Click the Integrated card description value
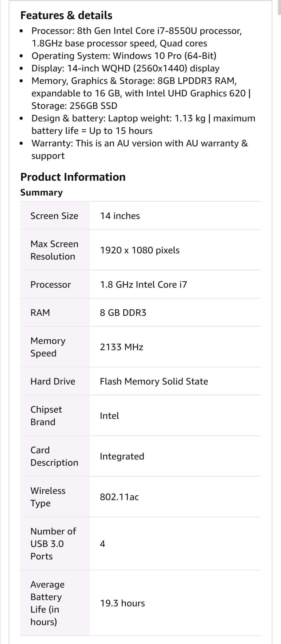The width and height of the screenshot is (281, 644). pos(122,456)
